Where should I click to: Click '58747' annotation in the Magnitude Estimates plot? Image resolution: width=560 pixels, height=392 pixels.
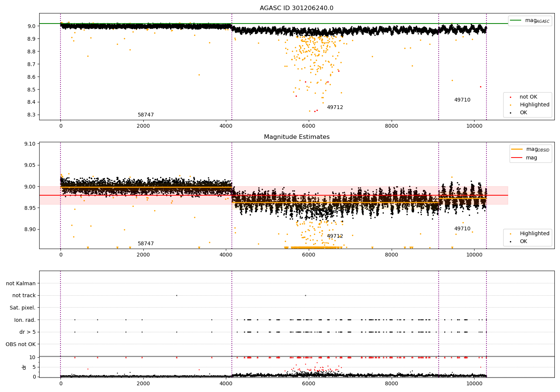pyautogui.click(x=146, y=244)
